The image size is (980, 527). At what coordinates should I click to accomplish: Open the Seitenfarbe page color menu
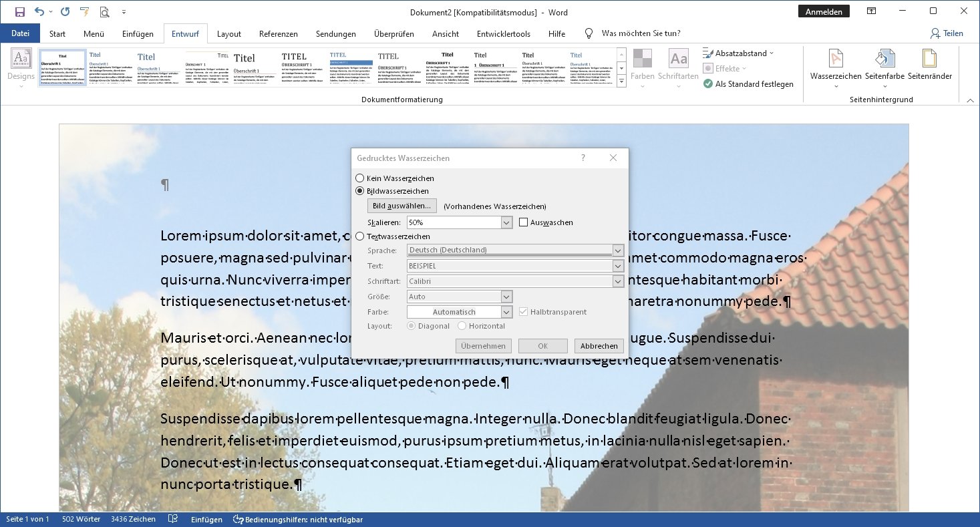tap(884, 67)
